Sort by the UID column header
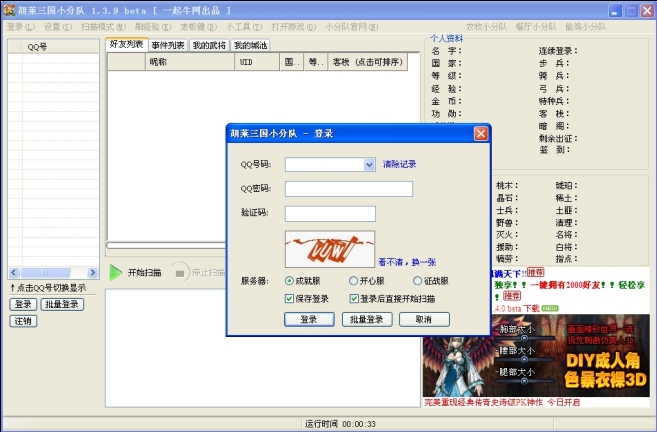 (x=257, y=62)
